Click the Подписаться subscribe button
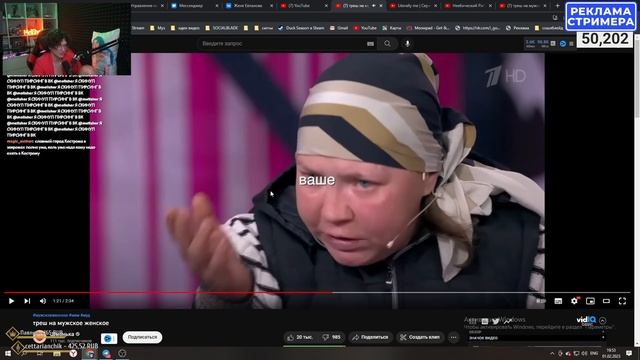The height and width of the screenshot is (360, 640). 142,337
